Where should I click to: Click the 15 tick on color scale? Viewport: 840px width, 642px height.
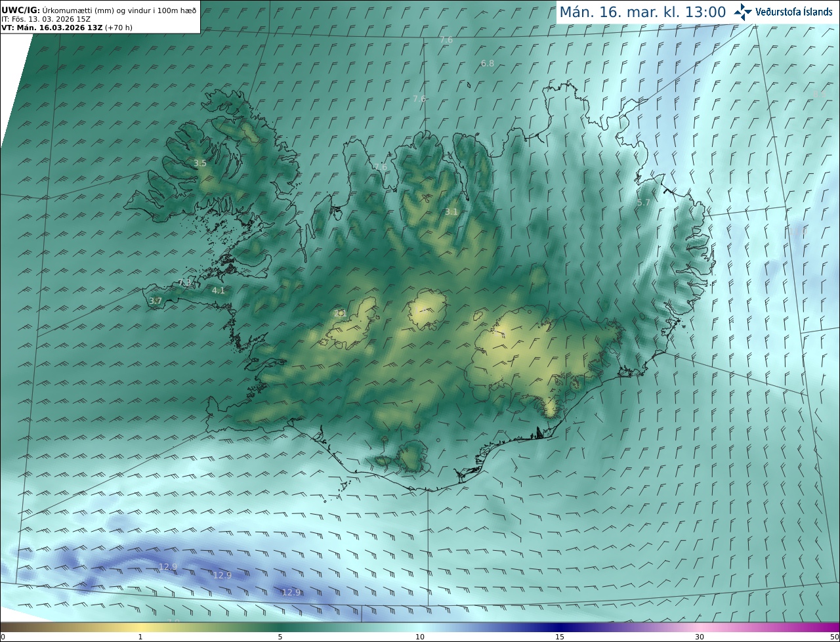(x=560, y=637)
